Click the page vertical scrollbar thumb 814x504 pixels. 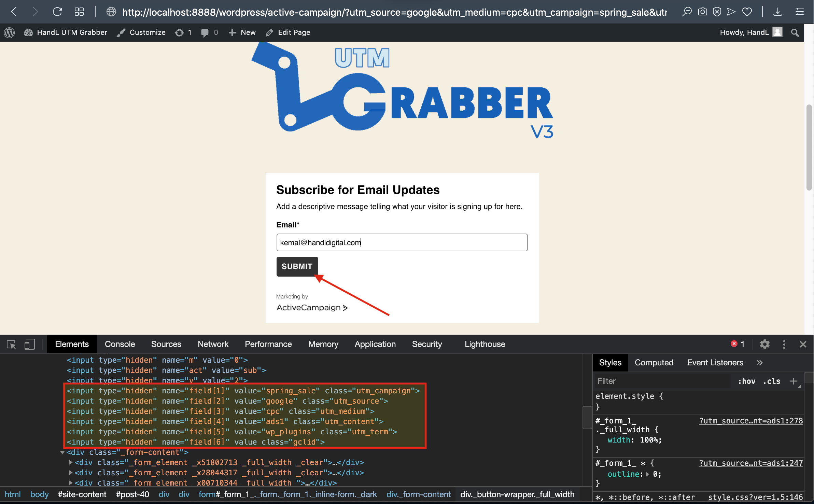tap(809, 147)
